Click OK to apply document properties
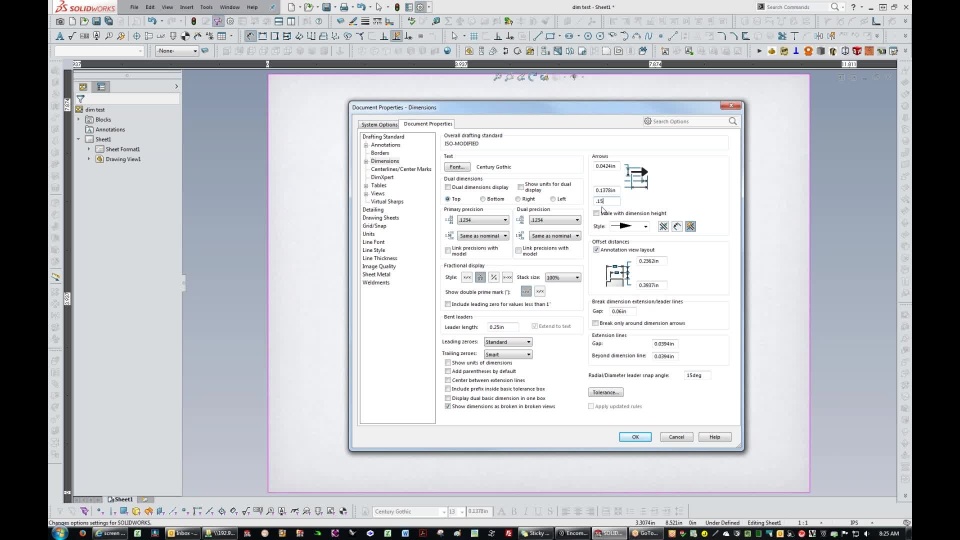 (635, 437)
